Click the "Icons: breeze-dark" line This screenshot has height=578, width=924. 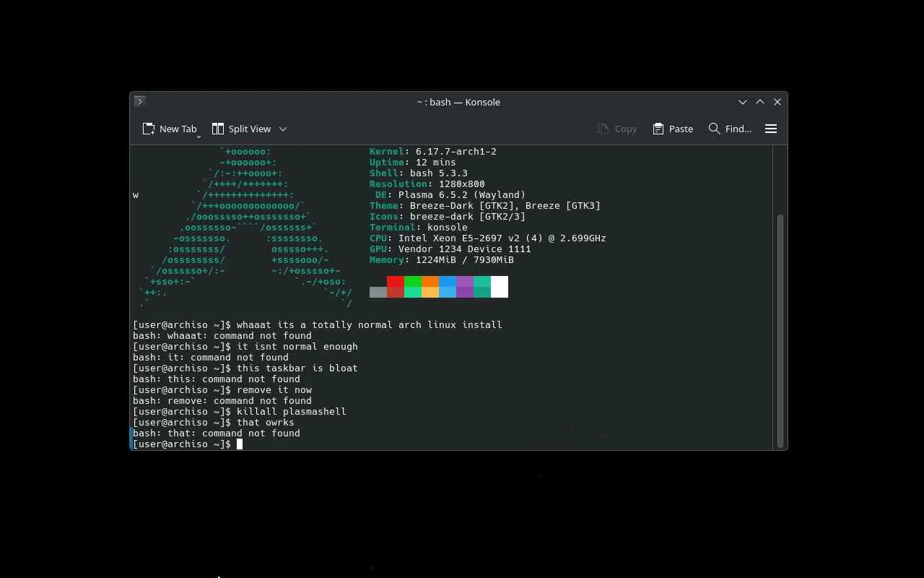point(448,217)
